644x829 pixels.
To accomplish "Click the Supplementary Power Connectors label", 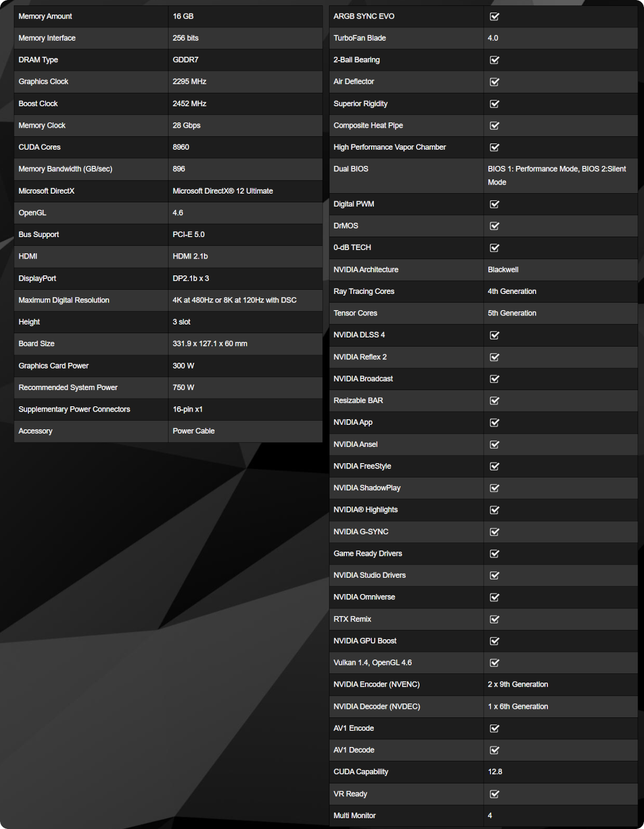I will pos(74,409).
